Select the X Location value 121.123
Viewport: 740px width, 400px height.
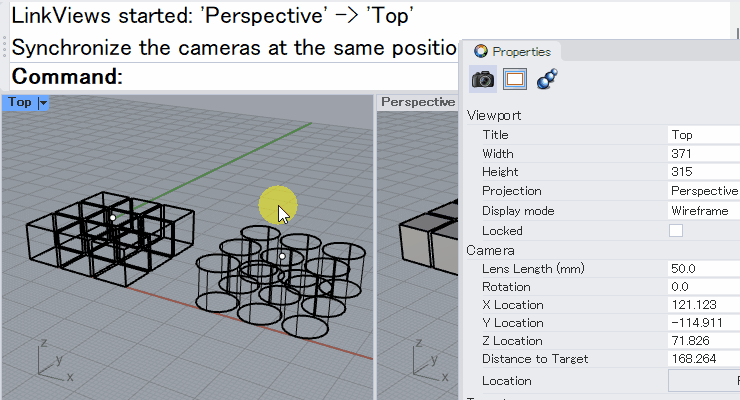[x=704, y=305]
